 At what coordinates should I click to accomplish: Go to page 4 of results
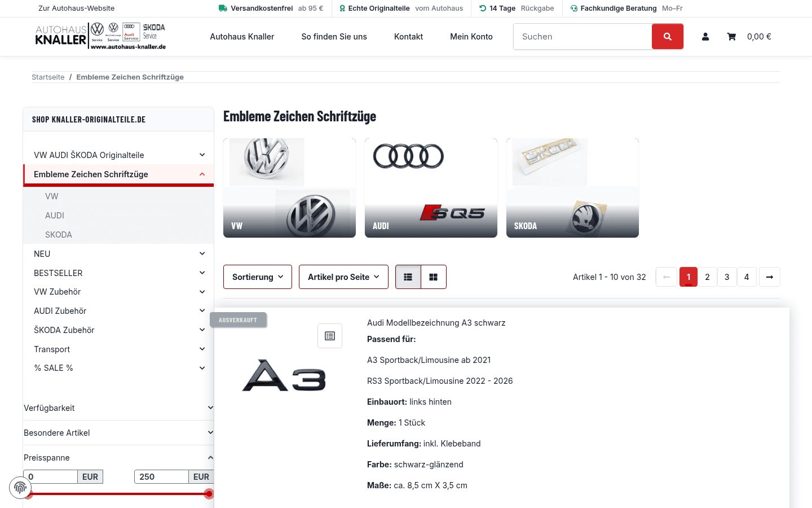(x=747, y=277)
